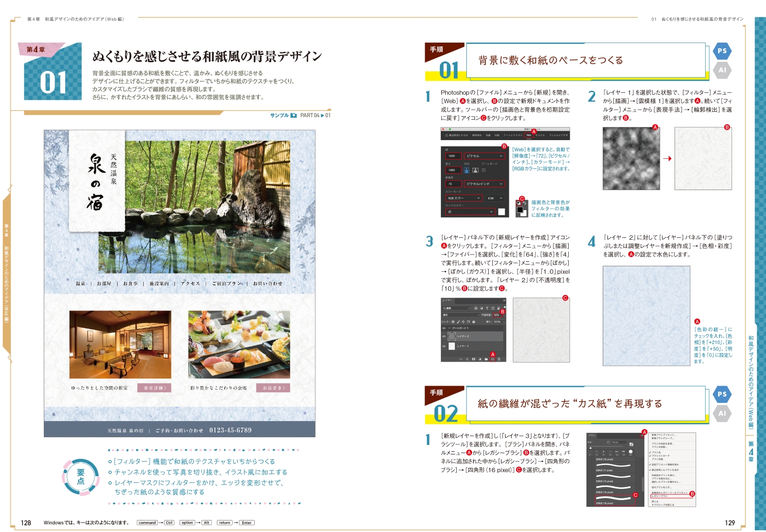Click the brush settings panel toggle icon
The height and width of the screenshot is (532, 766).
coord(631,444)
